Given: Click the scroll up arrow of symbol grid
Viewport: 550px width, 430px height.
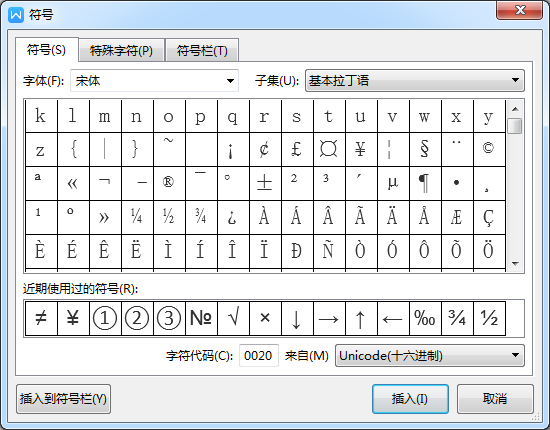Looking at the screenshot, I should click(515, 109).
